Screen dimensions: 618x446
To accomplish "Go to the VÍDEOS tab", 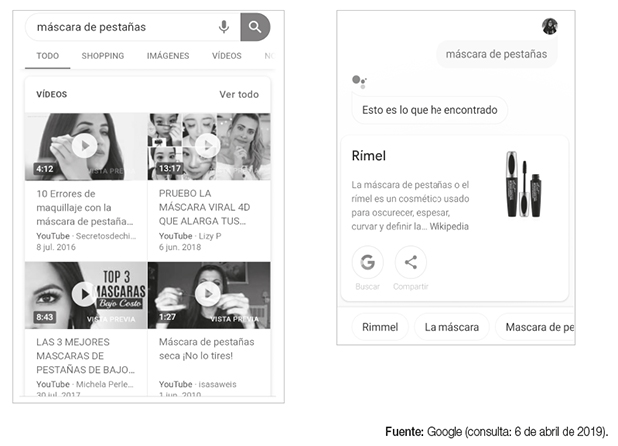I will 227,56.
